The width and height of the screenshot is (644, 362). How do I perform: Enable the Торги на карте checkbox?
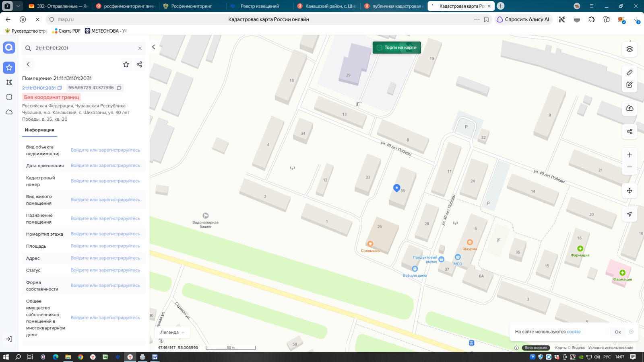[379, 47]
